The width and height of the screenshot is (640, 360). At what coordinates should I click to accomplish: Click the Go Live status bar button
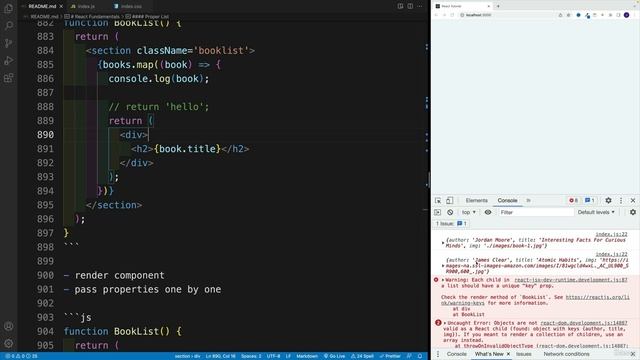[x=334, y=356]
